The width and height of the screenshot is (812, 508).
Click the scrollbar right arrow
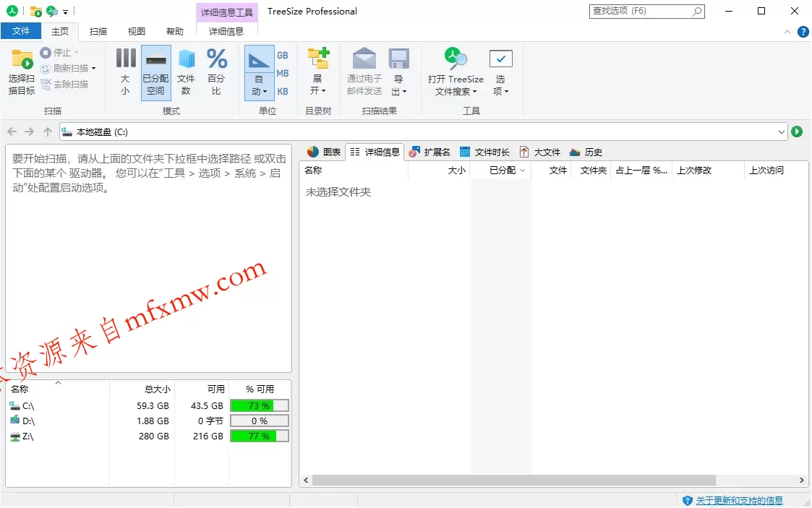click(x=801, y=480)
